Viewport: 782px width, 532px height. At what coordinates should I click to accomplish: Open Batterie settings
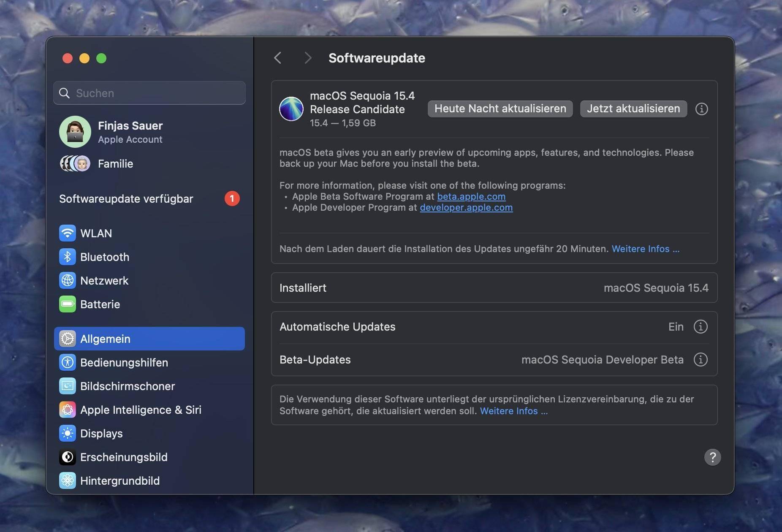tap(149, 304)
